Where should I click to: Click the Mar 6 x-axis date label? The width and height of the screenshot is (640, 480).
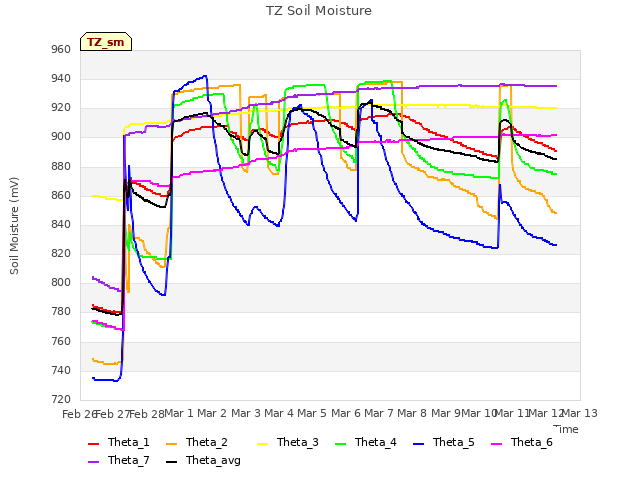click(x=346, y=413)
